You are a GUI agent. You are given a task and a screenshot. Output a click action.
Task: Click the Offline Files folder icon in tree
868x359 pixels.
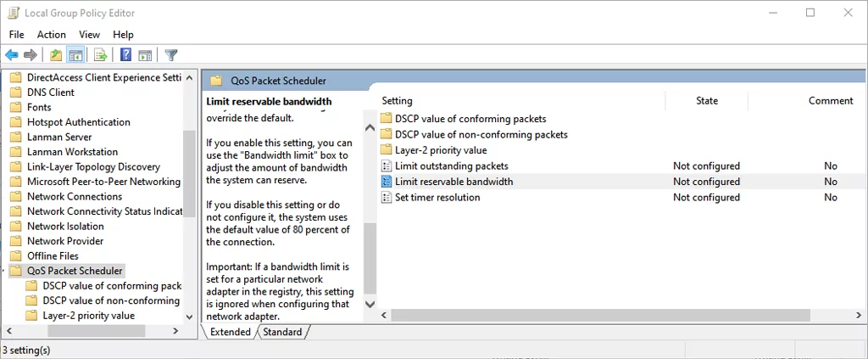[x=15, y=256]
